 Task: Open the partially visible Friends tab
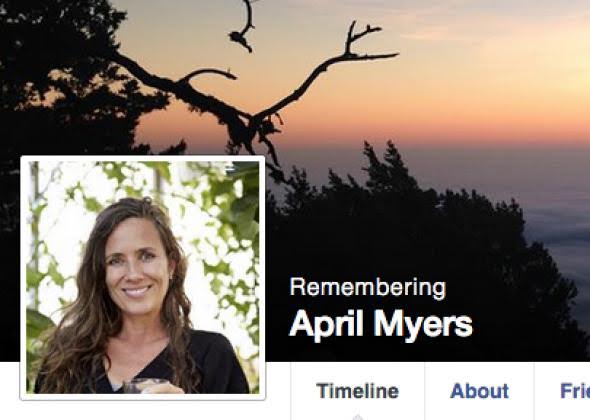coord(575,391)
